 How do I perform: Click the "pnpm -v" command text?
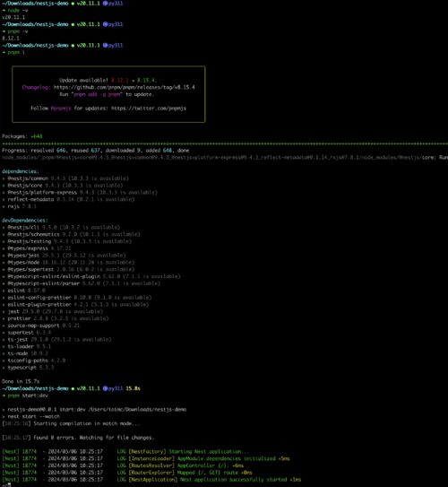click(18, 31)
